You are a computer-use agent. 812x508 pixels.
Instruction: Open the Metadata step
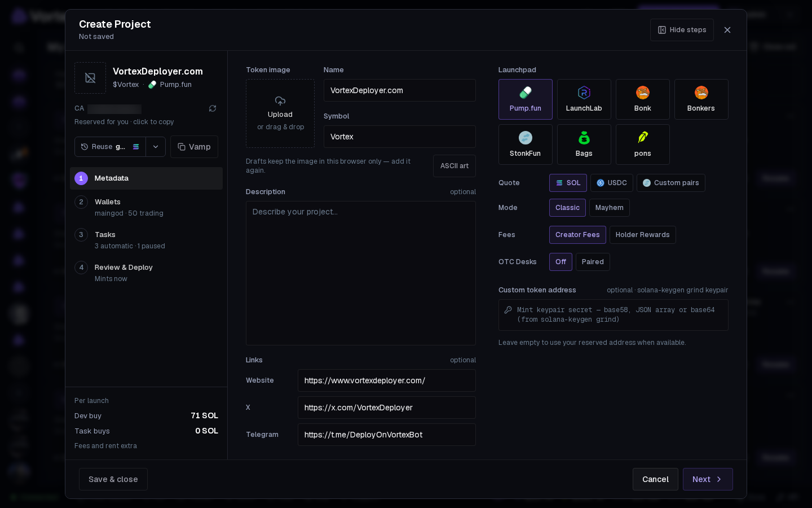coord(146,178)
